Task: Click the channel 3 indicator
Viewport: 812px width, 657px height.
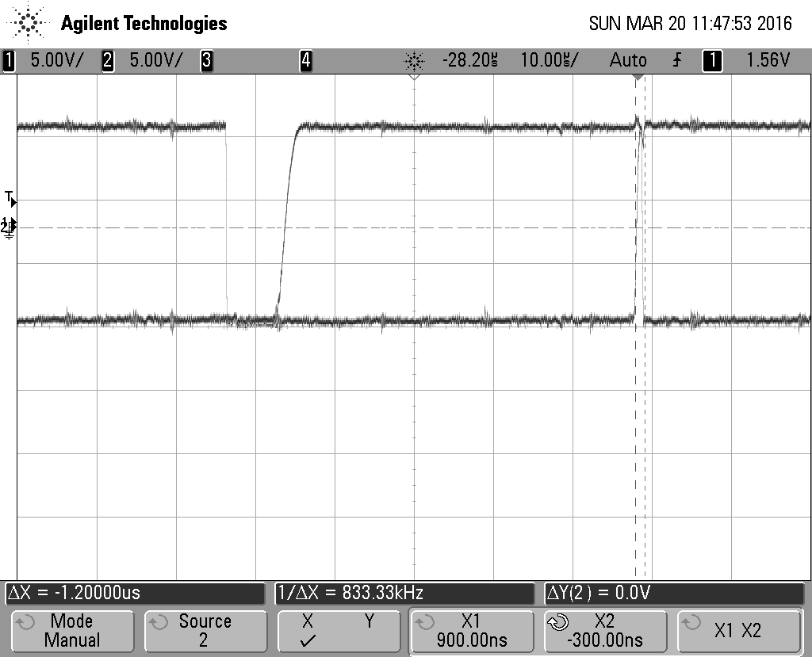Action: (x=207, y=60)
